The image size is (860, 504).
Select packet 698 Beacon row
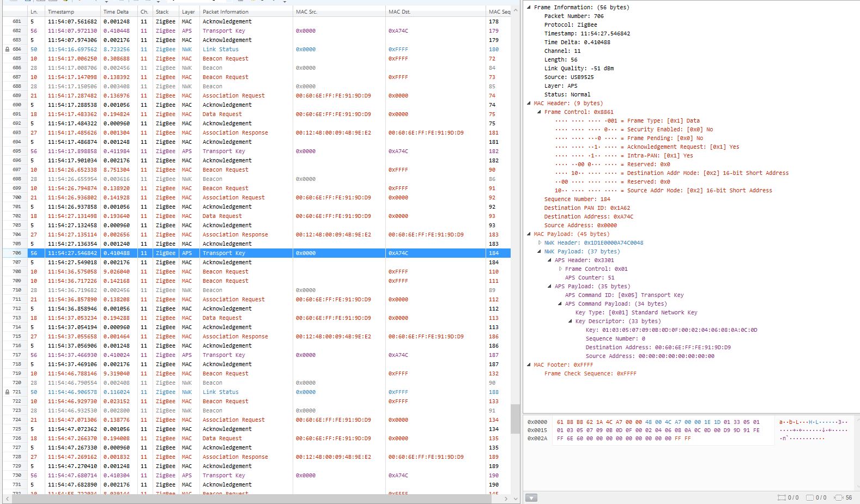tap(256, 179)
